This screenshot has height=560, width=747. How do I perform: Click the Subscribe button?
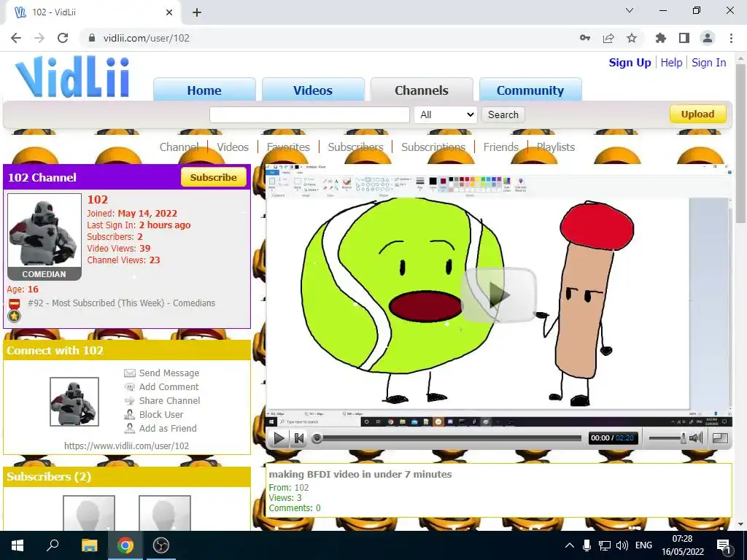click(214, 177)
